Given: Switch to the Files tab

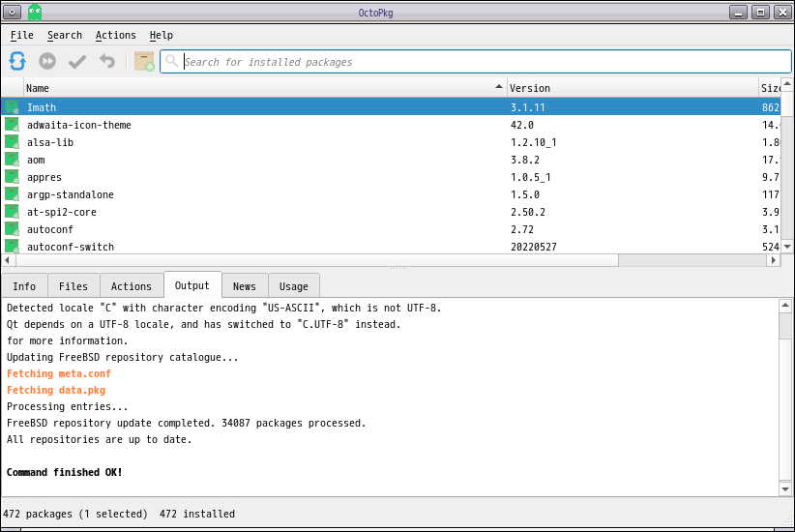Looking at the screenshot, I should [74, 286].
